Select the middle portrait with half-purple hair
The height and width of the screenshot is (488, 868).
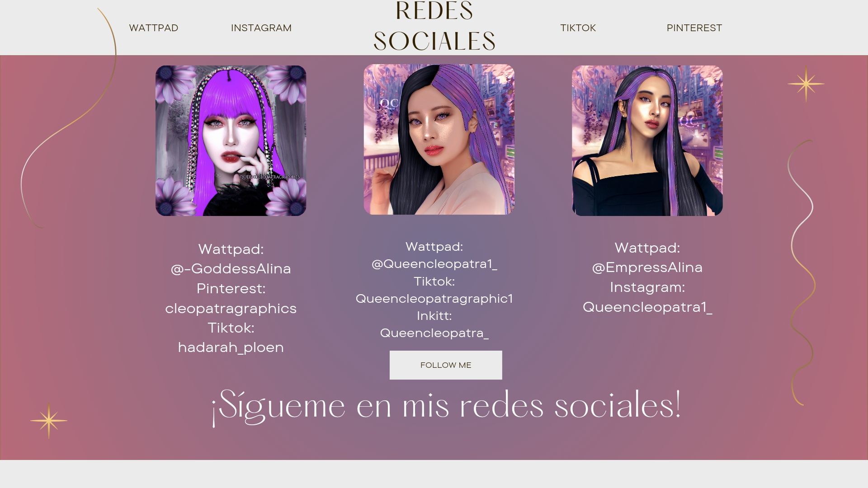(439, 139)
